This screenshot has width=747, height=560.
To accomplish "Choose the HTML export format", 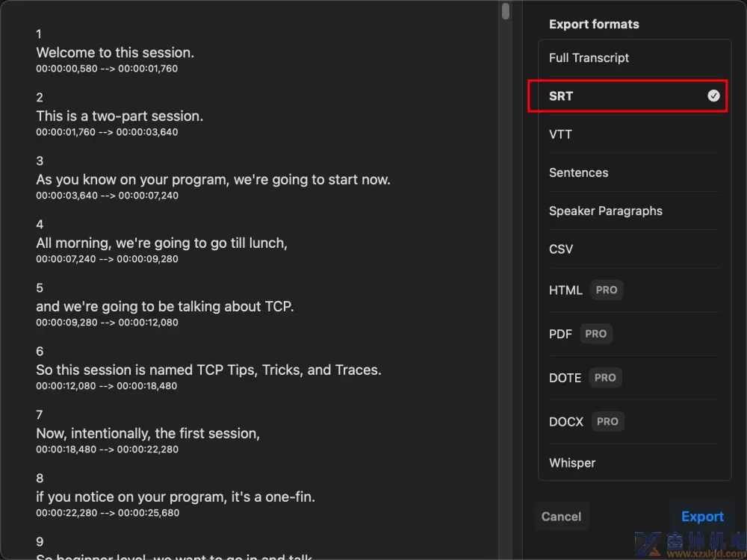I will (x=634, y=290).
